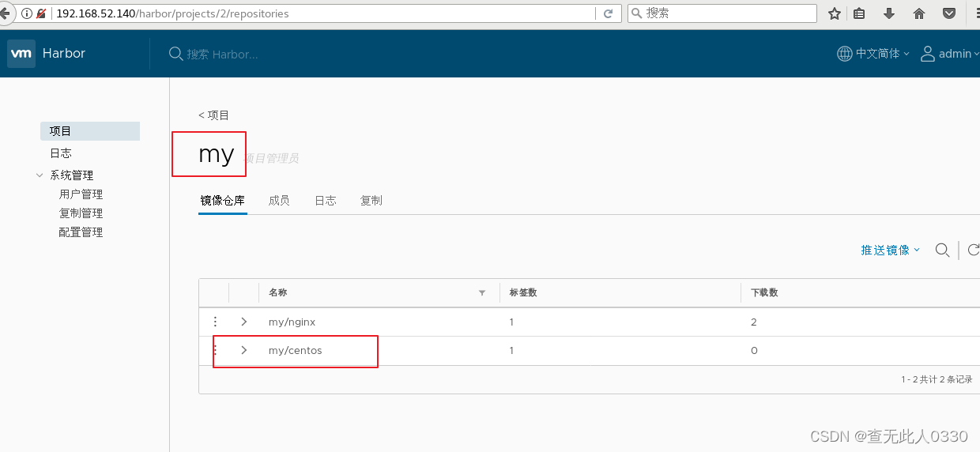Click the my project title
The height and width of the screenshot is (452, 980).
point(216,153)
